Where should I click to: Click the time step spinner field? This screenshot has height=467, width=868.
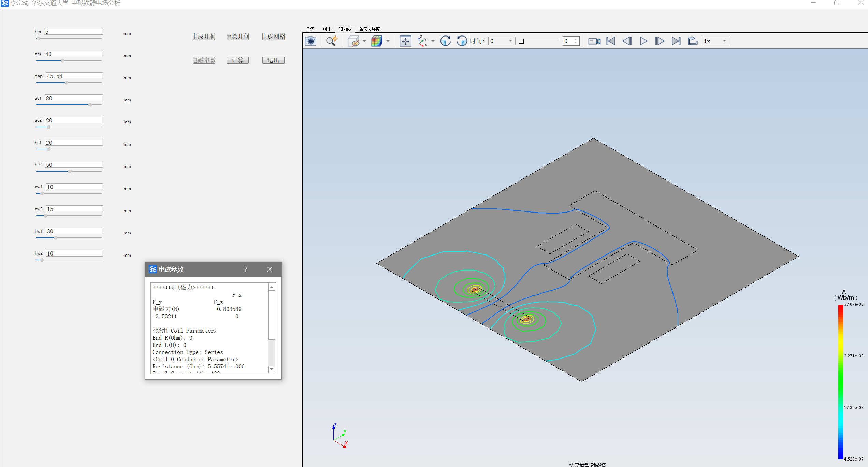571,41
